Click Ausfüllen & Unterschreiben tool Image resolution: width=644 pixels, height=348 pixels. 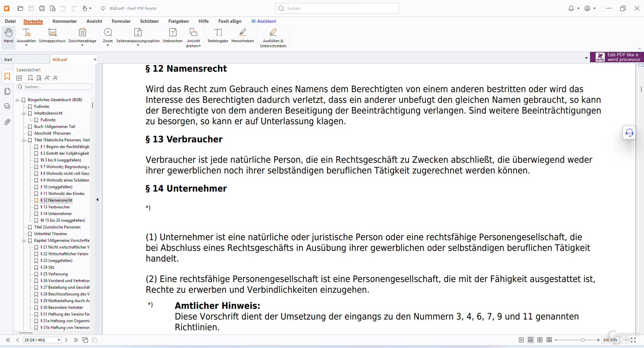(x=273, y=38)
